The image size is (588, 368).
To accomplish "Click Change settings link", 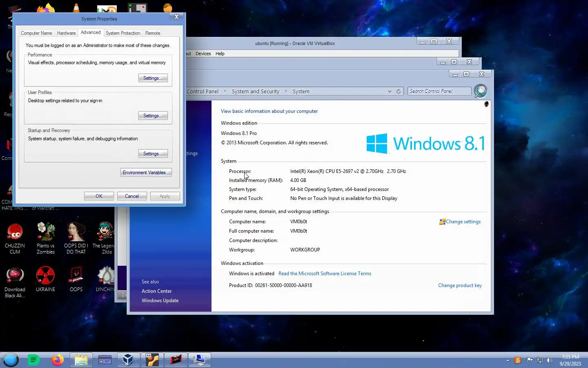I will (463, 222).
